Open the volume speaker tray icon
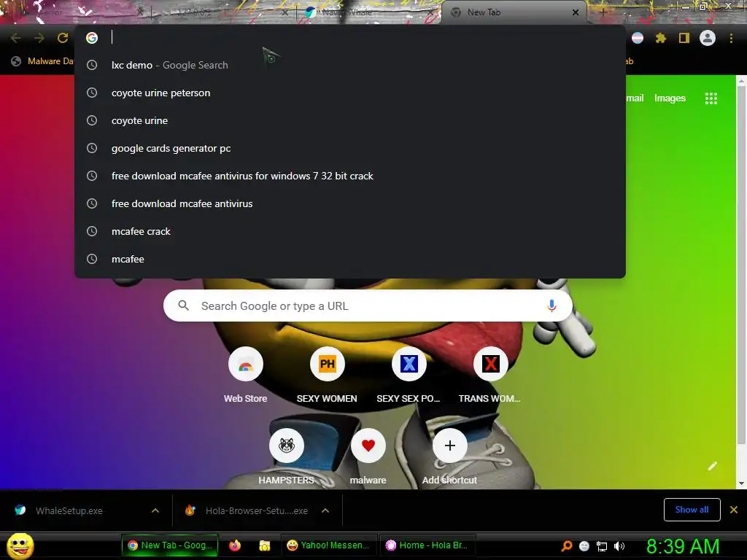 (x=619, y=546)
